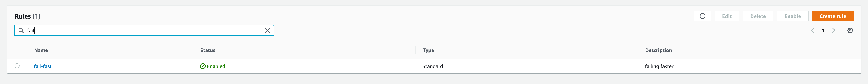This screenshot has height=84, width=868.
Task: Click the Enable button
Action: [792, 16]
